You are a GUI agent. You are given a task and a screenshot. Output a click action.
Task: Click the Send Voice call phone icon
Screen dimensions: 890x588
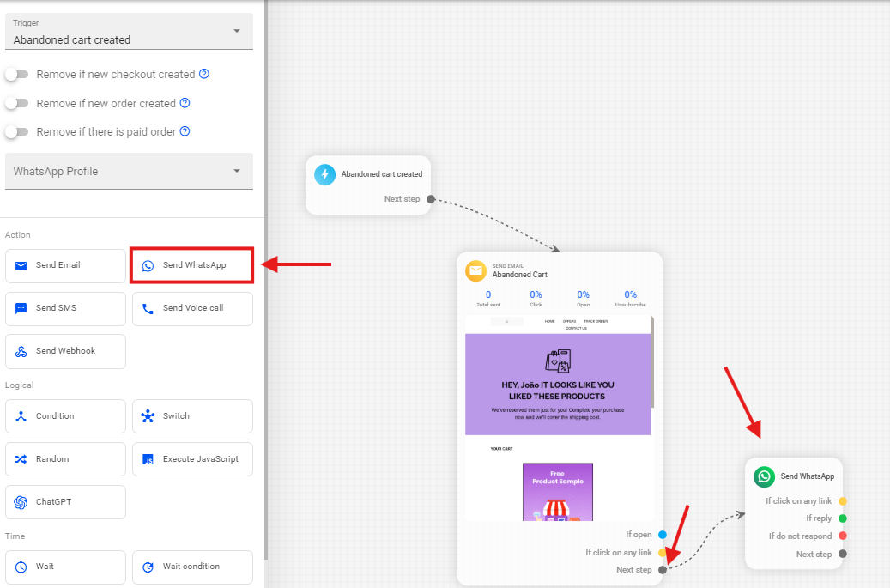tap(148, 308)
